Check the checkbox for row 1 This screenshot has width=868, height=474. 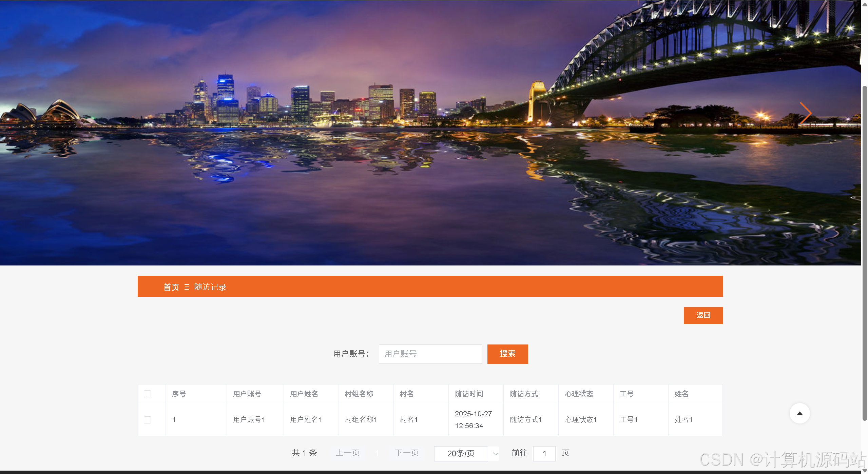(147, 420)
